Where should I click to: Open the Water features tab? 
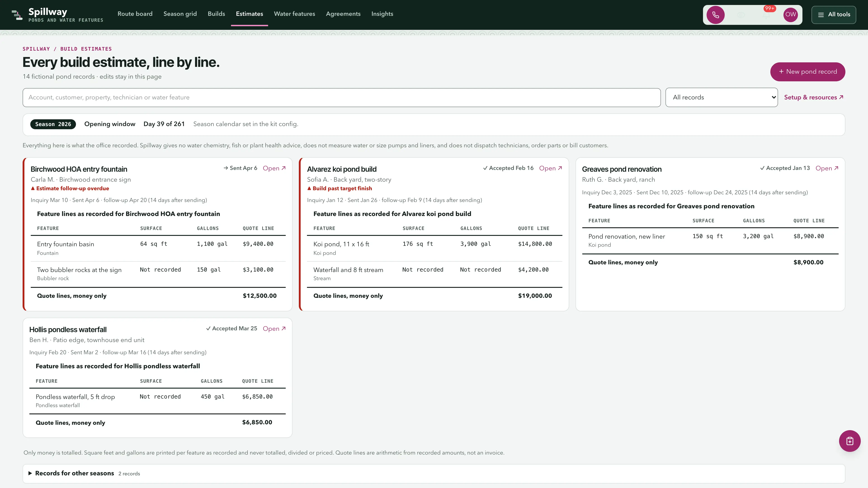295,14
